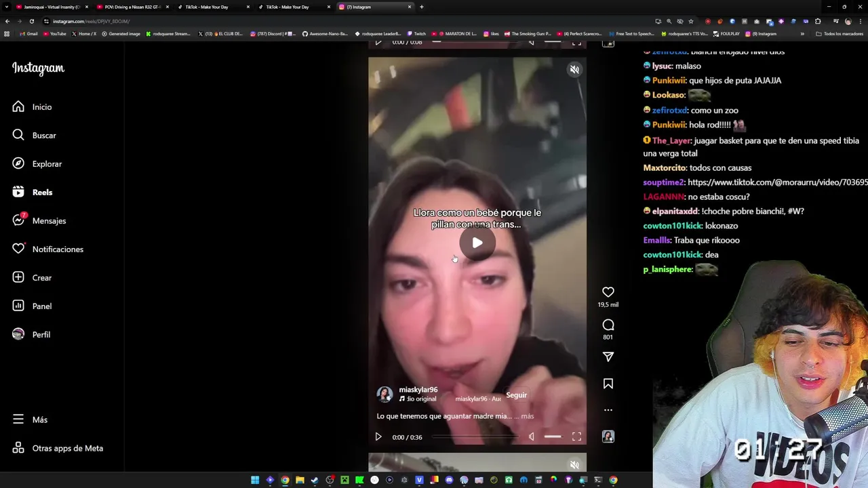
Task: Save the reel with bookmark icon
Action: click(x=608, y=384)
